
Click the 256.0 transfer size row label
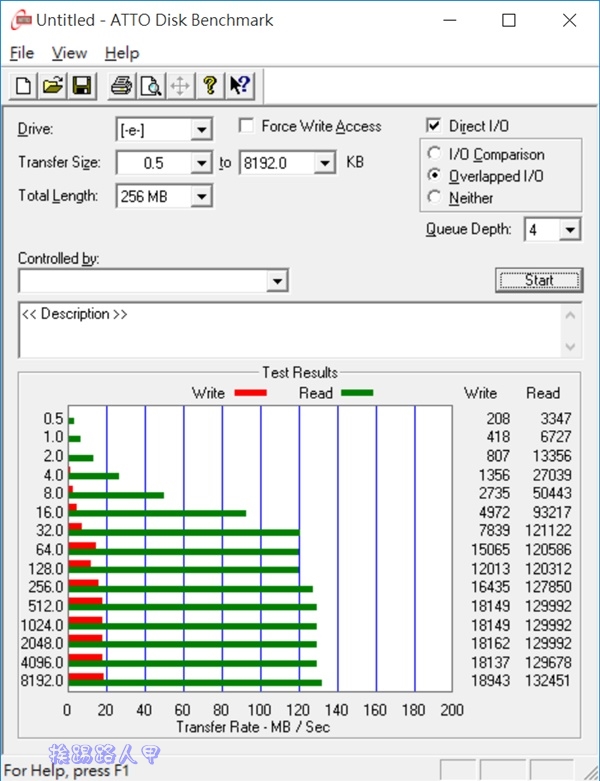[x=46, y=587]
